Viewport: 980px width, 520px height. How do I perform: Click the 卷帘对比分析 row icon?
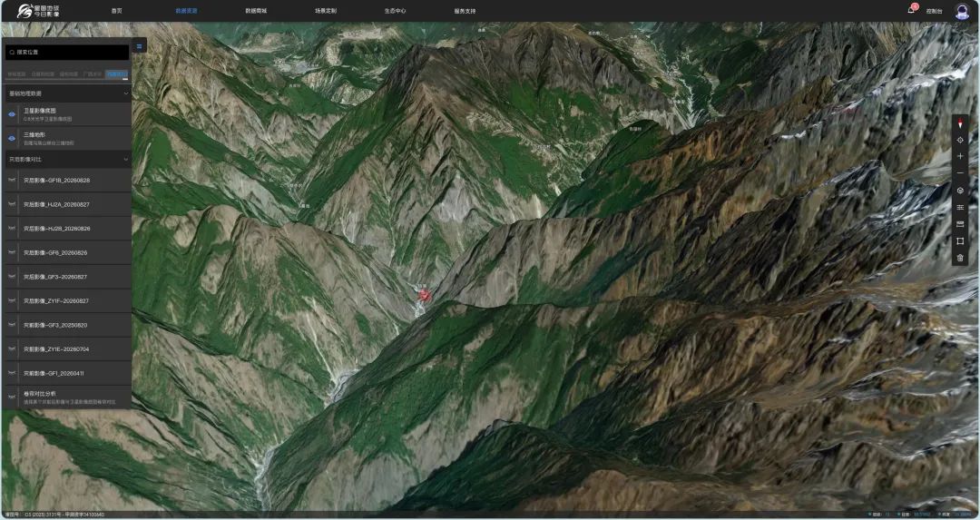(11, 397)
